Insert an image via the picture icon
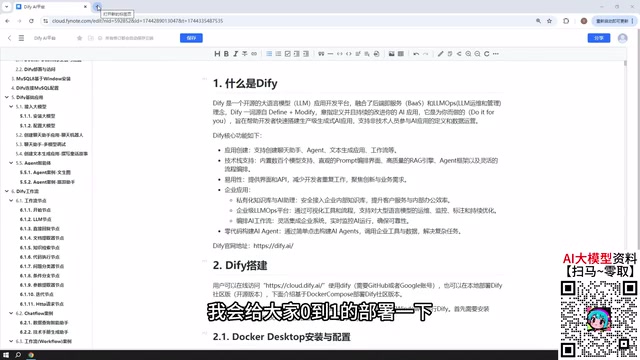Viewport: 640px width, 360px height. pyautogui.click(x=391, y=54)
